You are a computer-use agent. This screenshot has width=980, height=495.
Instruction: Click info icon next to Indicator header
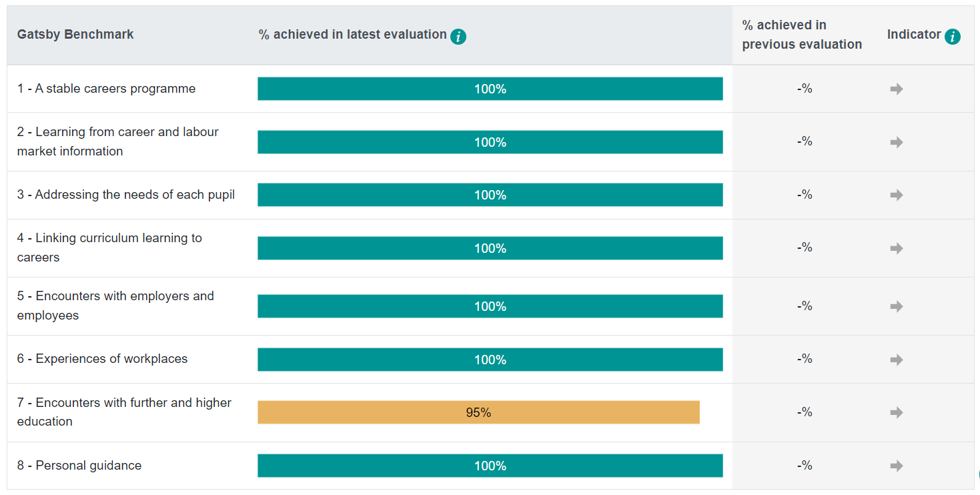(953, 37)
